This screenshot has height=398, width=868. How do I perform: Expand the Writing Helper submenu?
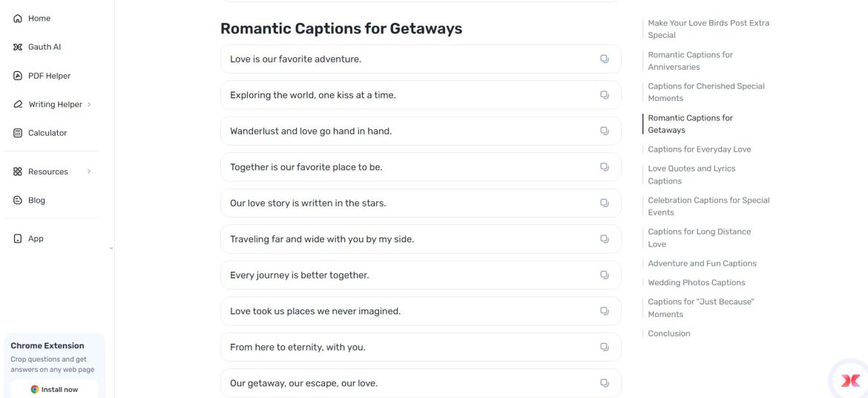(x=89, y=105)
